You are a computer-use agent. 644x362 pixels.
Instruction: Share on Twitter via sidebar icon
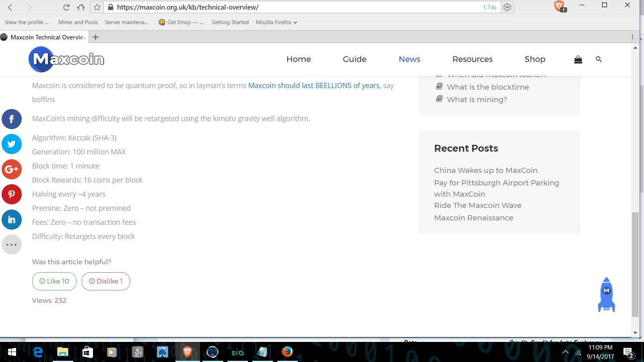(x=12, y=144)
